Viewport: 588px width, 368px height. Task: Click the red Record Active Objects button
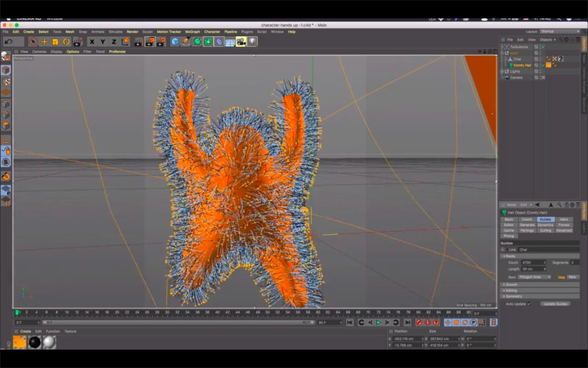tap(419, 322)
